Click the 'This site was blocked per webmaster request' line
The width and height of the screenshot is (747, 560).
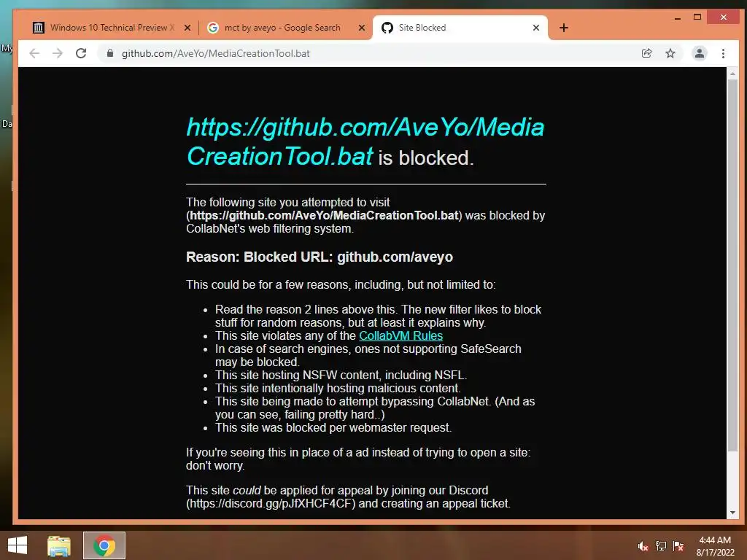coord(333,427)
